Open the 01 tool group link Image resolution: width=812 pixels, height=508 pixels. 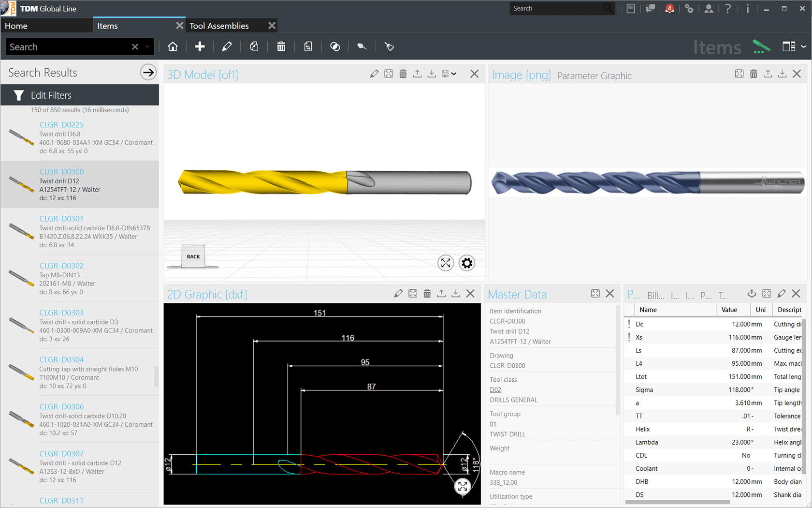[493, 424]
